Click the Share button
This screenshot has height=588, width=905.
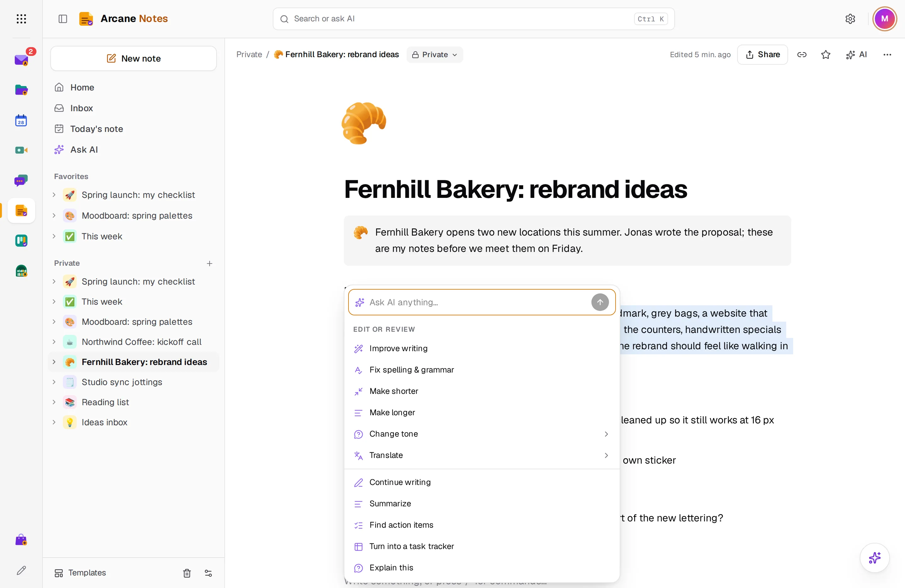tap(762, 55)
